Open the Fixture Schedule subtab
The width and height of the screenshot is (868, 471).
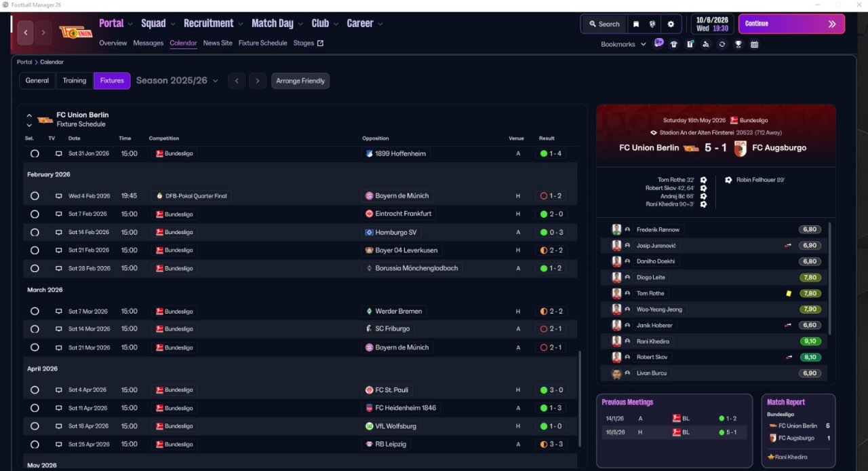pyautogui.click(x=263, y=43)
